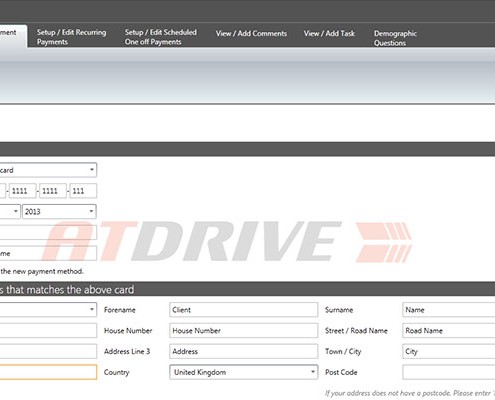Open Setup / Edit Scheduled One off Payments tab

click(x=161, y=37)
